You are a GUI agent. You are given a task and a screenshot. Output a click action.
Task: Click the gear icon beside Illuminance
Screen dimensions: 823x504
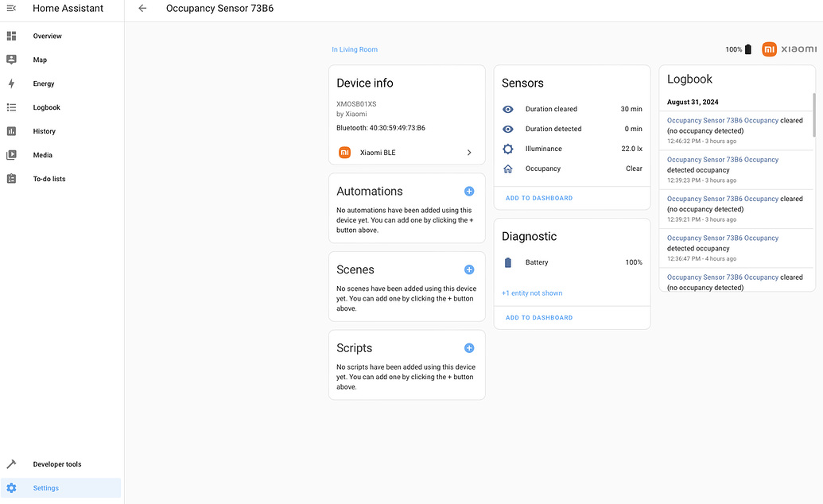508,148
